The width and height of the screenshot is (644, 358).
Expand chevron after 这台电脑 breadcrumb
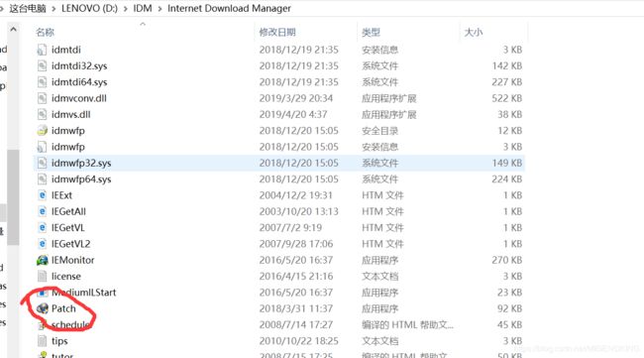pos(54,8)
